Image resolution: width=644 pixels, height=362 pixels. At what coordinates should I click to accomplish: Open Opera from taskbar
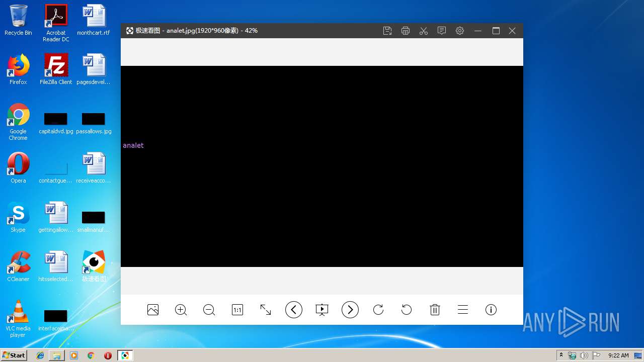[x=108, y=355]
